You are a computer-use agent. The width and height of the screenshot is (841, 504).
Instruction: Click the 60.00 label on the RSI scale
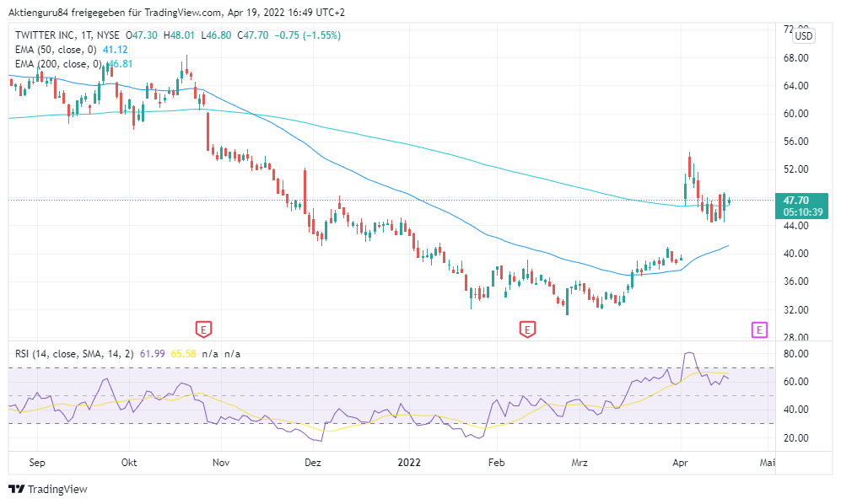(796, 382)
